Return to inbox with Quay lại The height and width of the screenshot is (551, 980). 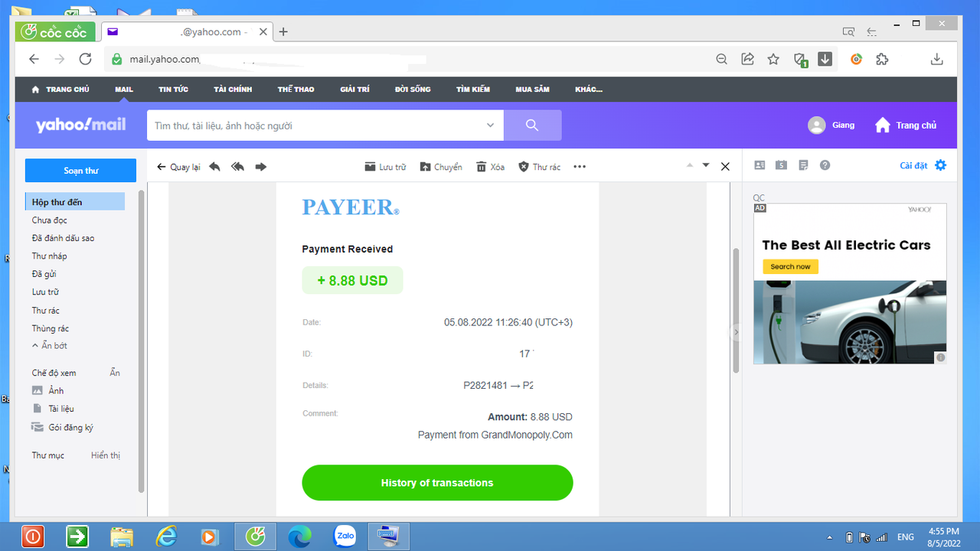click(x=178, y=167)
